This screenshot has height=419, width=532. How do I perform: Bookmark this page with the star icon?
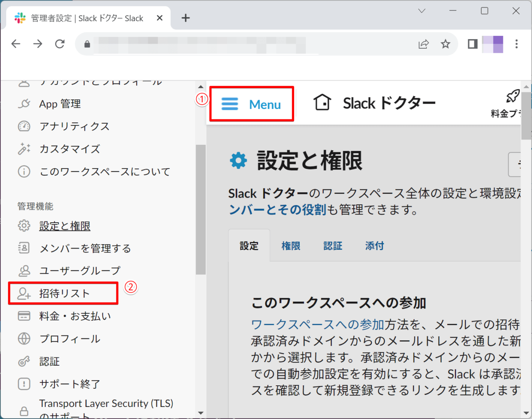pyautogui.click(x=446, y=44)
